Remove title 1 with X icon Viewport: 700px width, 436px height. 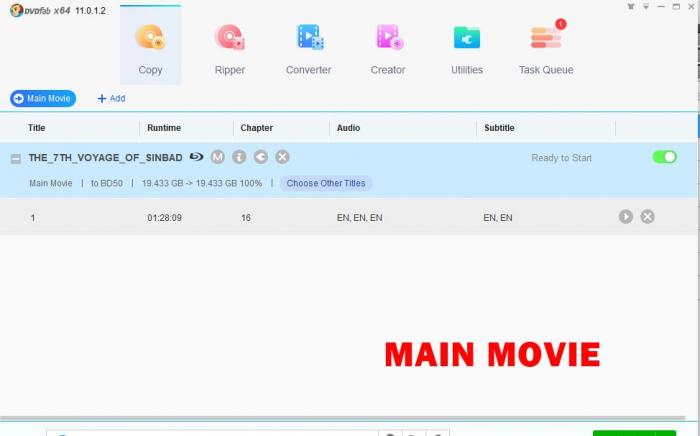click(x=647, y=217)
